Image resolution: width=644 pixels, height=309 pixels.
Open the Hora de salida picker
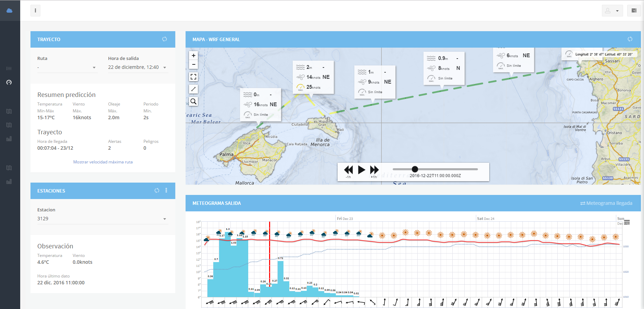[x=137, y=67]
